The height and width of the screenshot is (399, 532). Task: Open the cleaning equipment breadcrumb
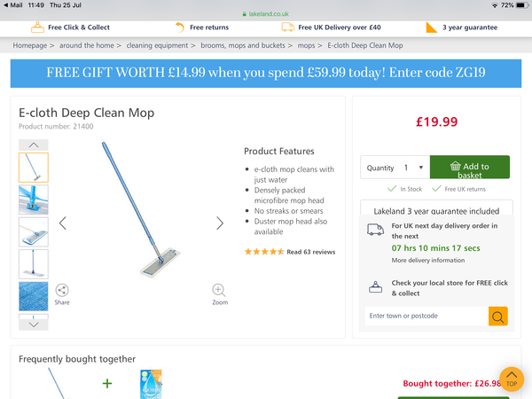coord(158,44)
